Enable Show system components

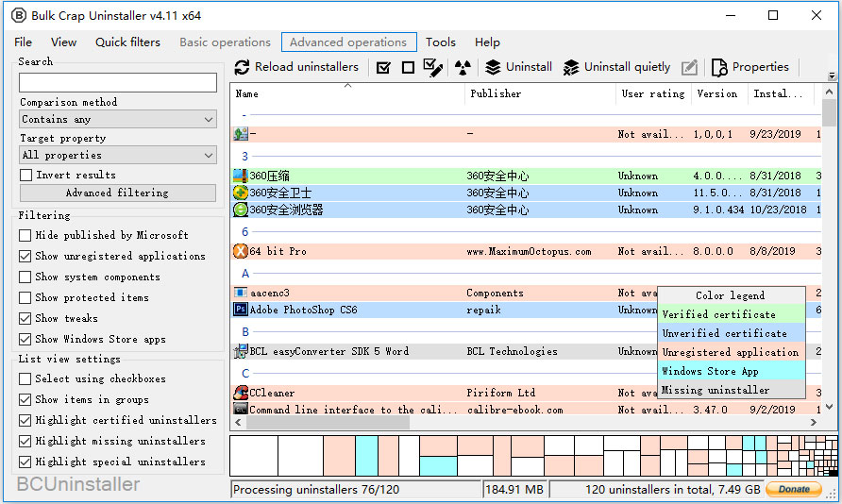(25, 277)
